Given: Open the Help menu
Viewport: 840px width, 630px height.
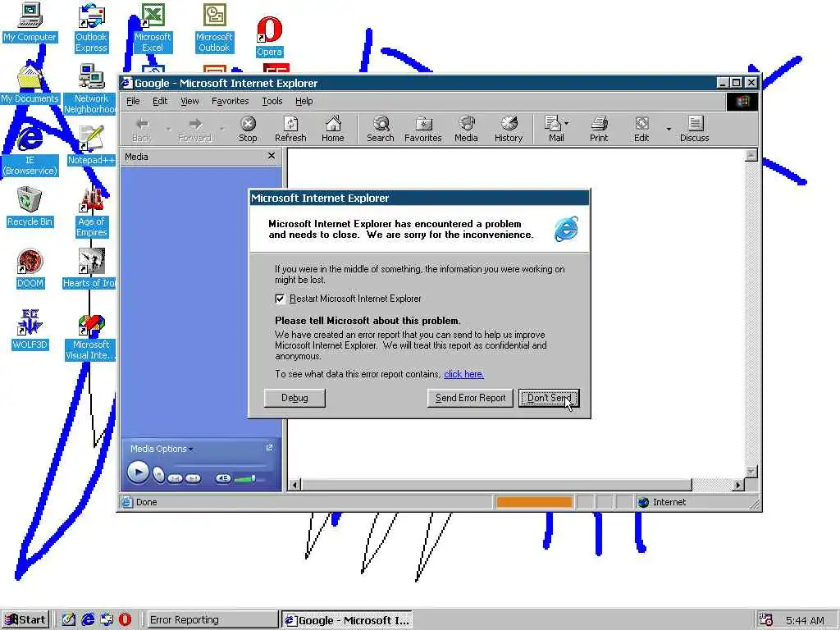Looking at the screenshot, I should (x=304, y=101).
